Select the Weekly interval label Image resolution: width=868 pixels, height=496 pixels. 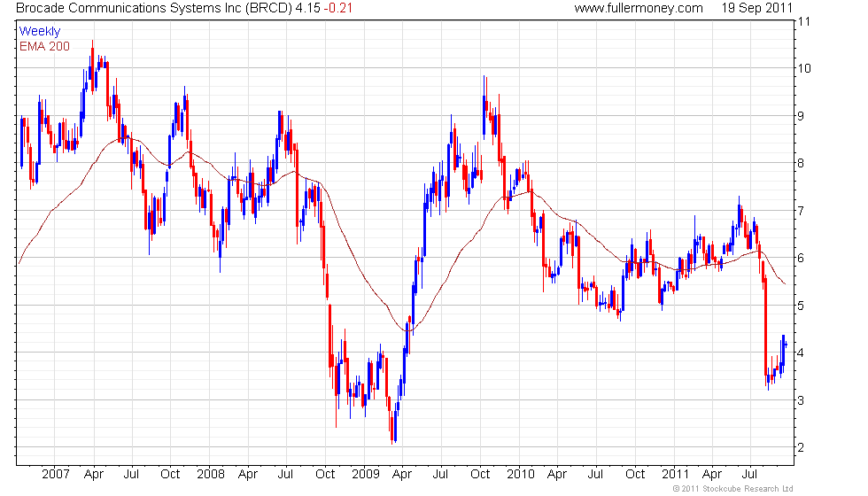(x=40, y=31)
